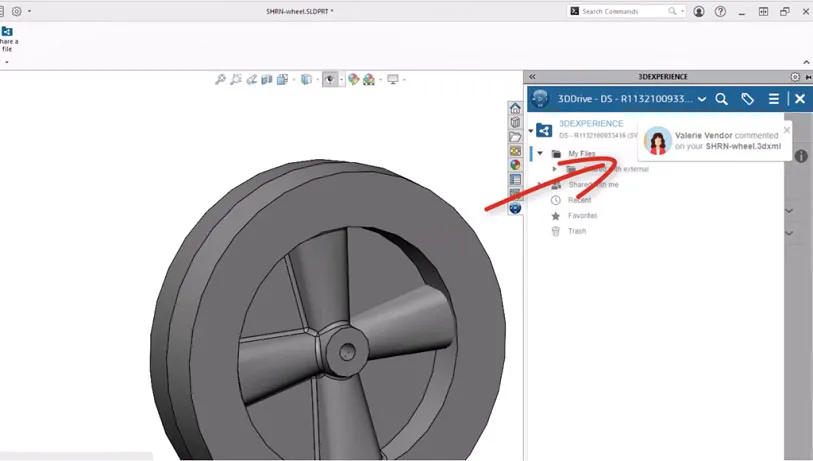Click the tile windows layout button
Viewport: 813px width, 461px height.
(x=763, y=11)
